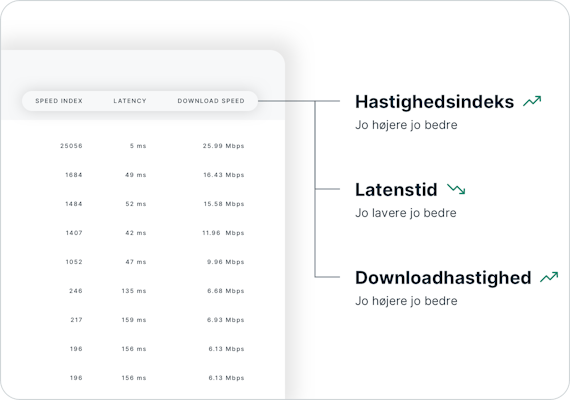570x400 pixels.
Task: Select the speed index value 25056
Action: click(x=71, y=146)
